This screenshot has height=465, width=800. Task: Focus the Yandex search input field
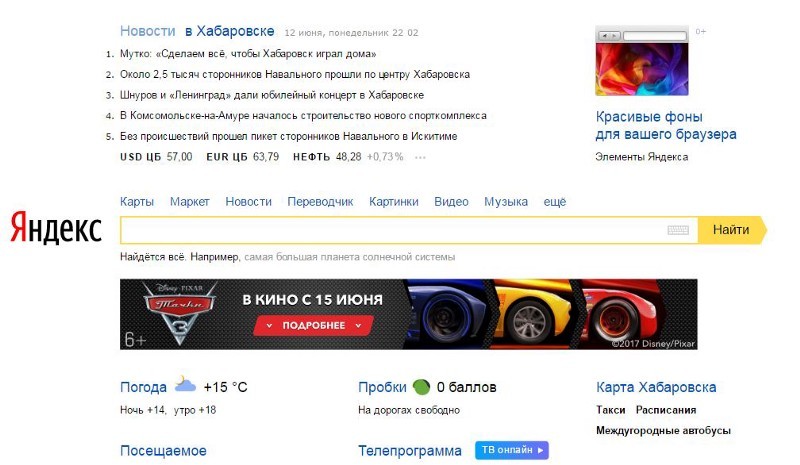click(x=393, y=230)
